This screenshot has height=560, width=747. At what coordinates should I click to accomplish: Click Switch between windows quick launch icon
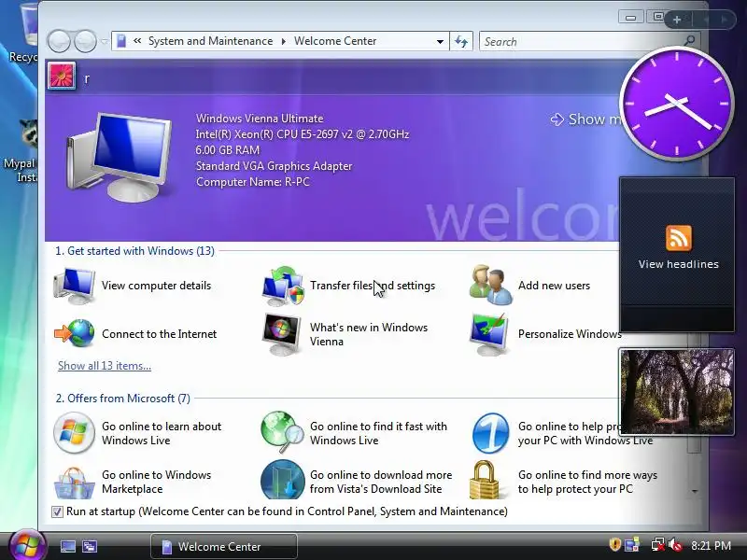[90, 546]
